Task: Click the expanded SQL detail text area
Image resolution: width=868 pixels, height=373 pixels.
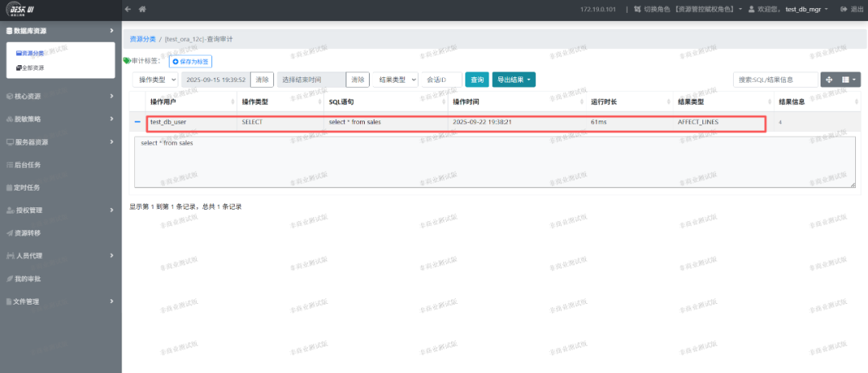Action: [x=495, y=162]
